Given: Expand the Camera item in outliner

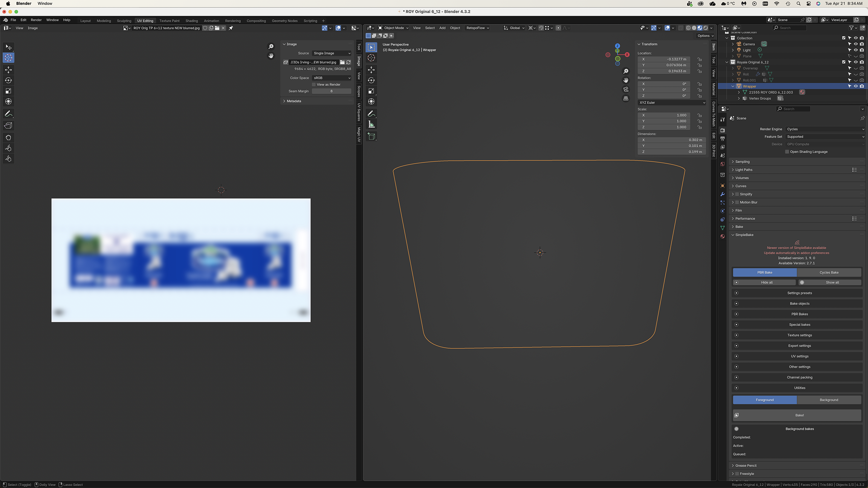Looking at the screenshot, I should point(733,44).
